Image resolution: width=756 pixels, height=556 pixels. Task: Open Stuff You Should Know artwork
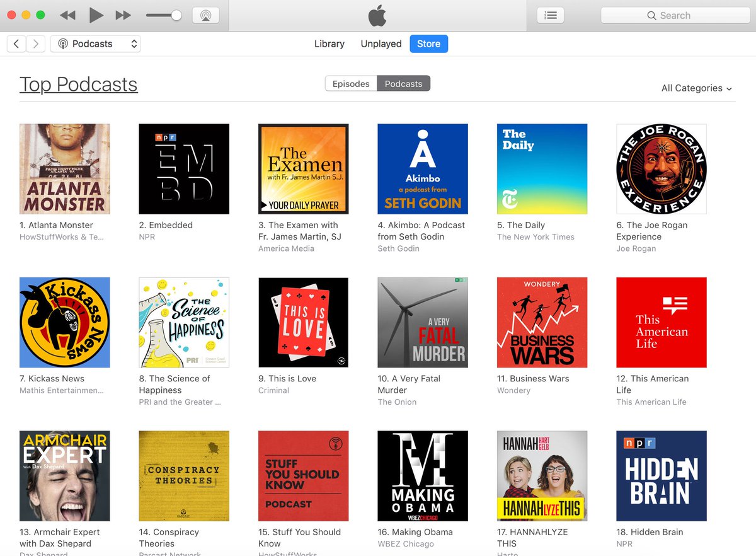click(304, 476)
